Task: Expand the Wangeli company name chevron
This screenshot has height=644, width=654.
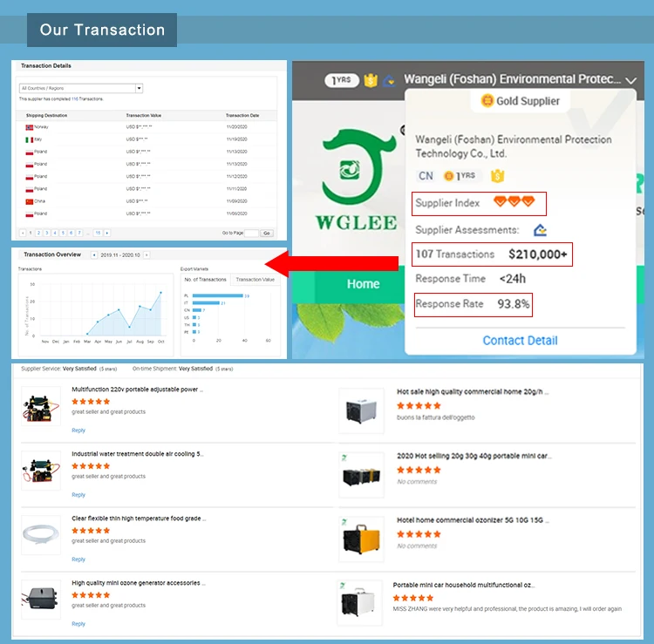Action: pyautogui.click(x=630, y=80)
